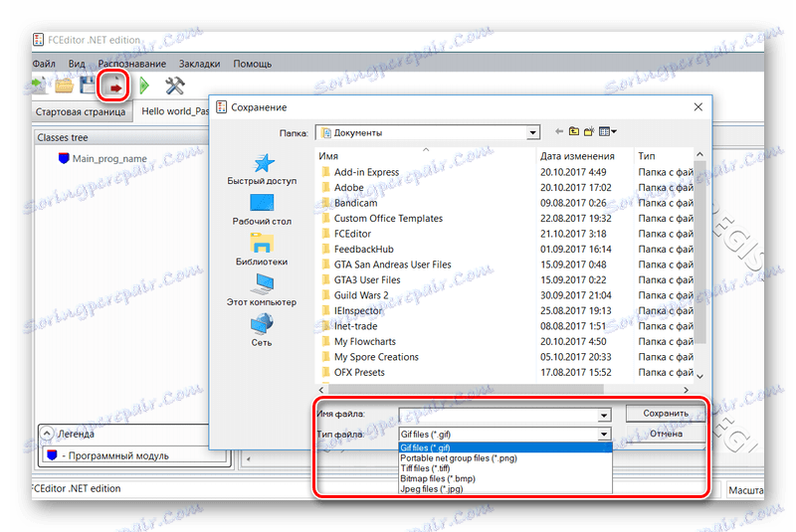Click the Сохранить button
796x532 pixels.
(x=666, y=414)
